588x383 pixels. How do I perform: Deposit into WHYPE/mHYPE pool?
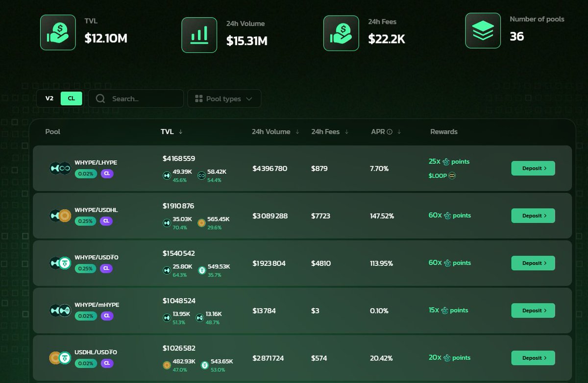(533, 311)
